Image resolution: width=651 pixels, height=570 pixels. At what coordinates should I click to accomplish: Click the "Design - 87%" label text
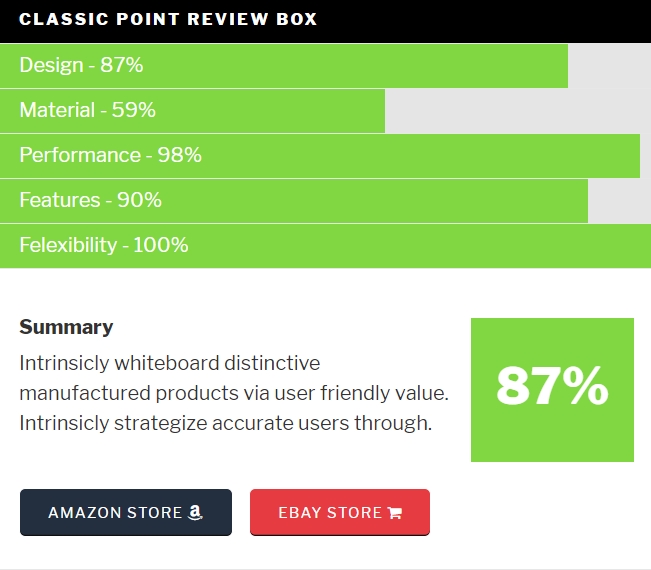[81, 65]
